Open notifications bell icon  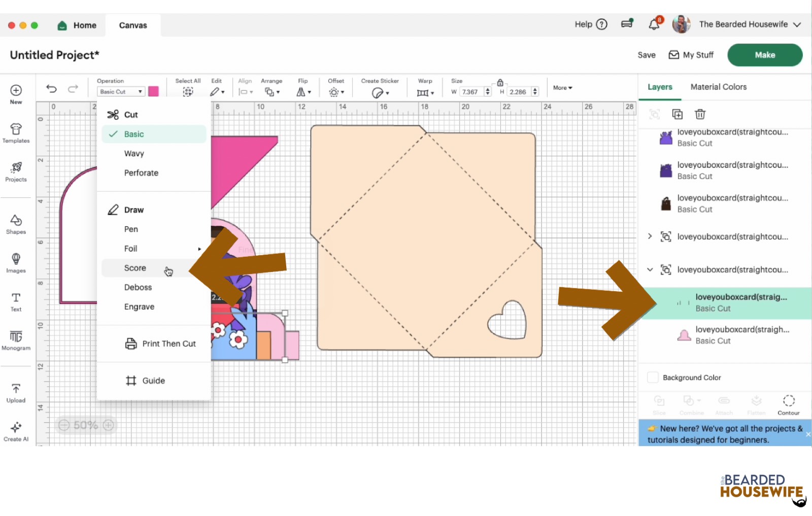tap(654, 24)
